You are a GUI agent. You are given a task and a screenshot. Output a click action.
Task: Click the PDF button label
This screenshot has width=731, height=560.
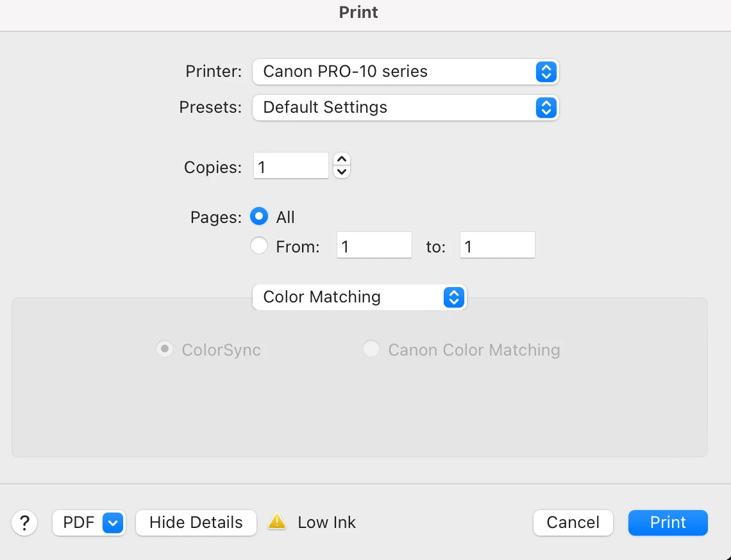tap(78, 522)
